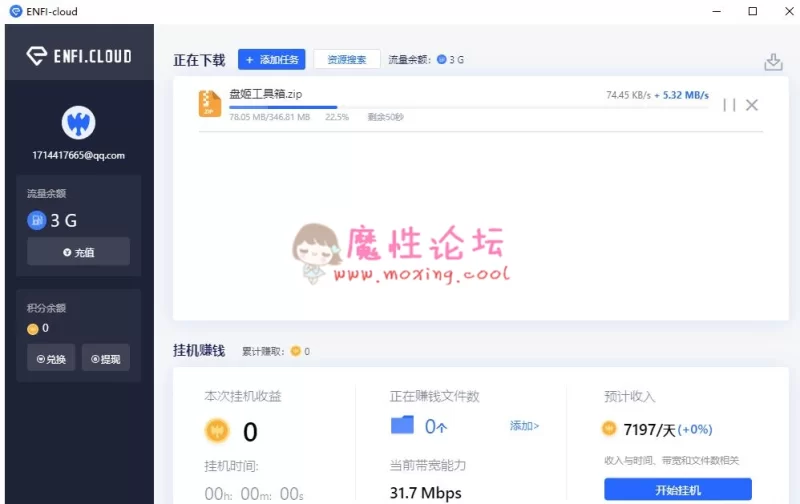Image resolution: width=800 pixels, height=504 pixels.
Task: Click the ENFI.CLOUD logo in sidebar
Action: [79, 56]
